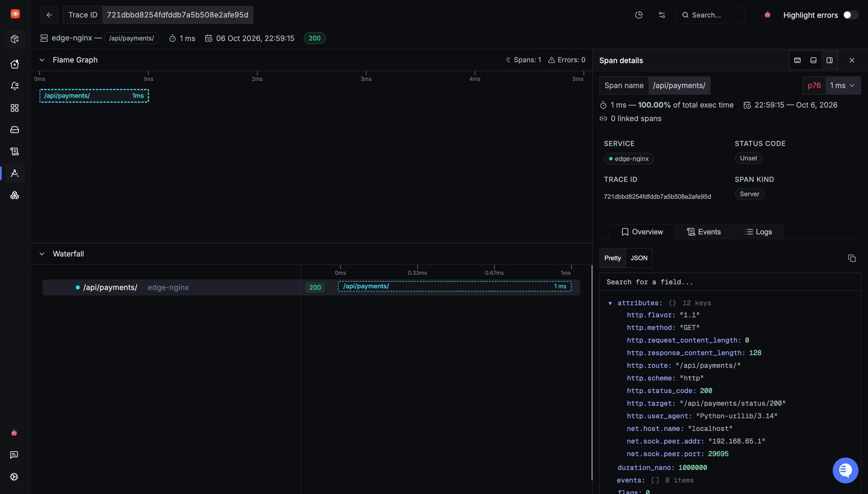Click the /api/payments/ edge-nginx waterfall row
868x494 pixels.
point(171,287)
